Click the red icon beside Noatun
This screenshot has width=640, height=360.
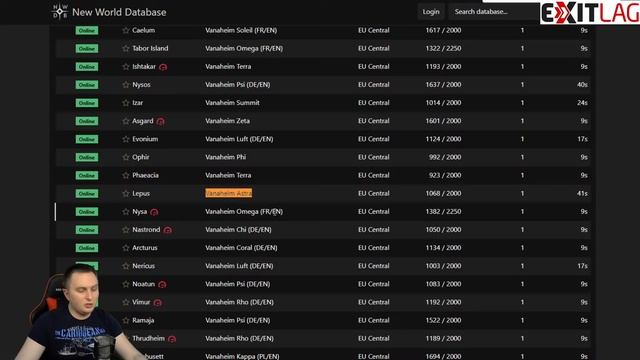click(x=162, y=284)
